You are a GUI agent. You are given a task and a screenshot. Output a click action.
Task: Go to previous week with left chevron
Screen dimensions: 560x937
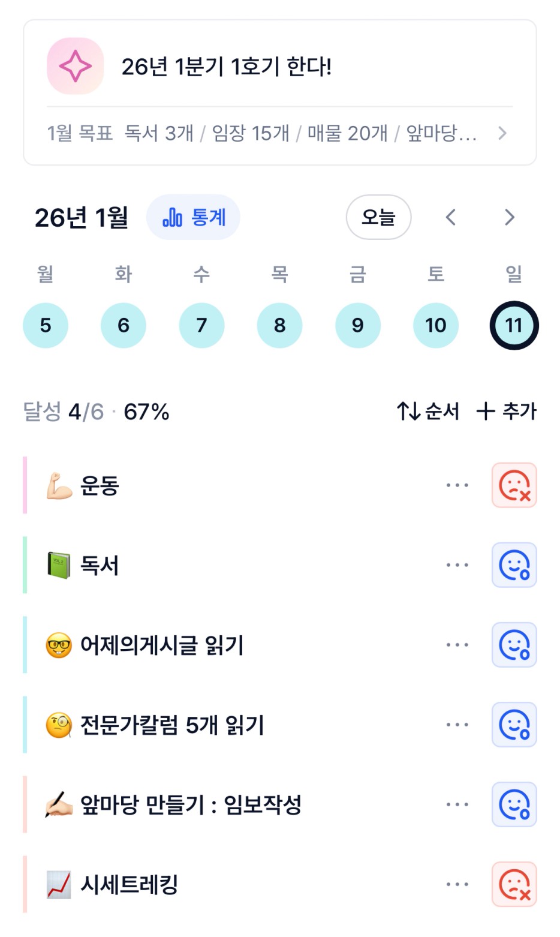click(x=451, y=217)
